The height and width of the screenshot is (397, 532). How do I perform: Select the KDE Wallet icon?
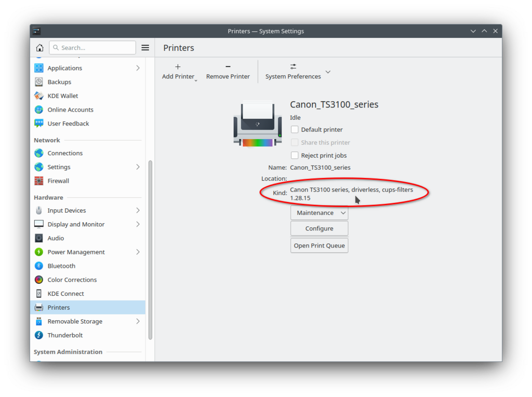pos(39,96)
